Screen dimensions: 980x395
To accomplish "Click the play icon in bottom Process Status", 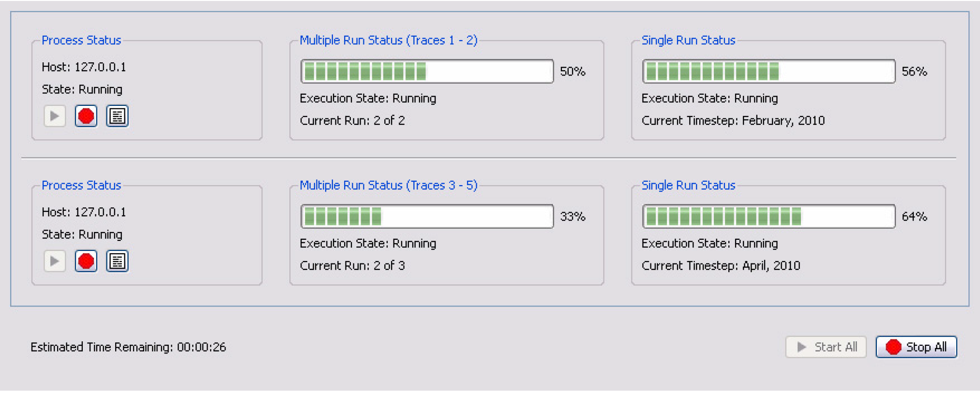I will tap(55, 261).
